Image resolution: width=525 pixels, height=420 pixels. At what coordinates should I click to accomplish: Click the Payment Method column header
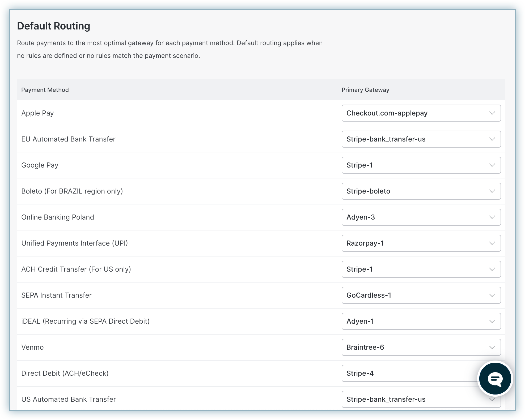[x=45, y=90]
